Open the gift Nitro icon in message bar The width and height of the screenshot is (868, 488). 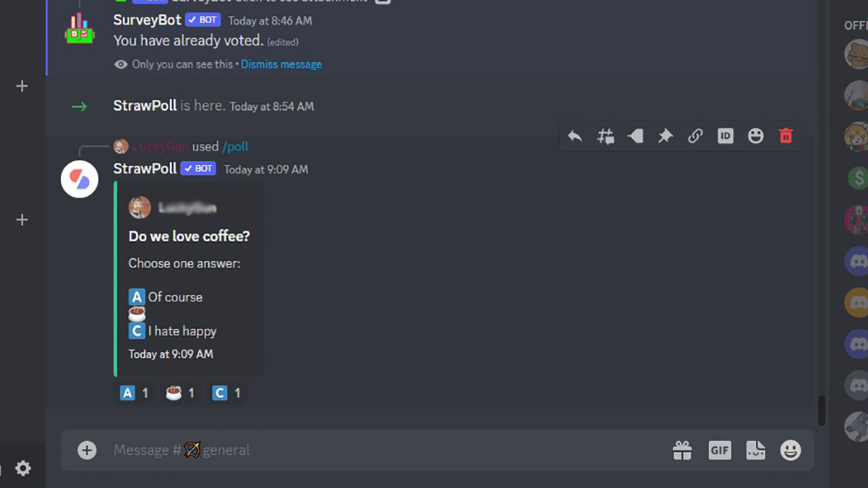682,450
